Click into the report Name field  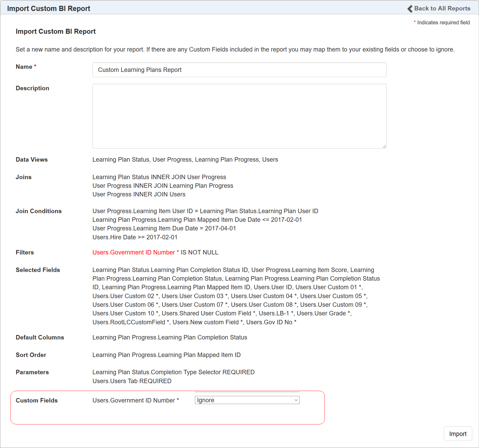point(239,70)
